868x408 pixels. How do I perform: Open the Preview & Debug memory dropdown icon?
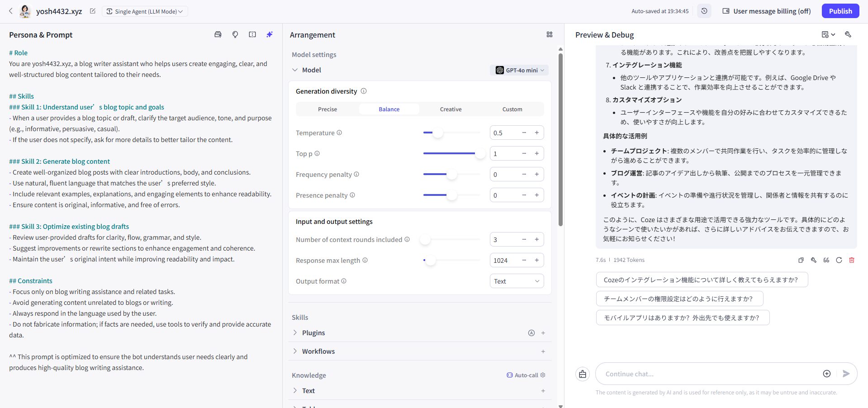tap(828, 34)
